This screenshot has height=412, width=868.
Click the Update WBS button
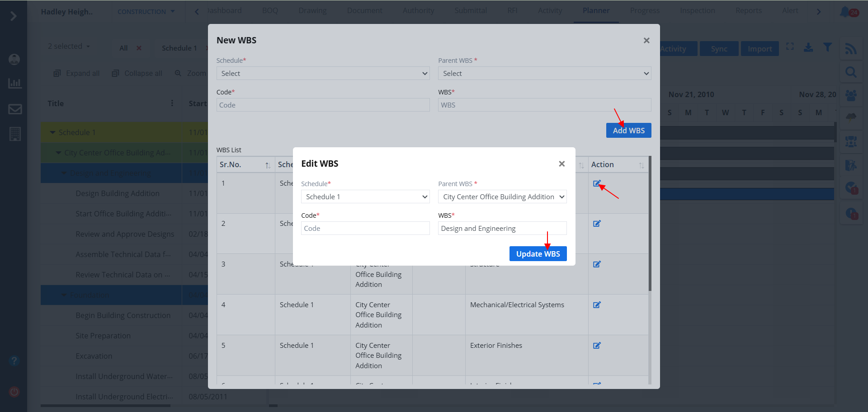coord(538,254)
